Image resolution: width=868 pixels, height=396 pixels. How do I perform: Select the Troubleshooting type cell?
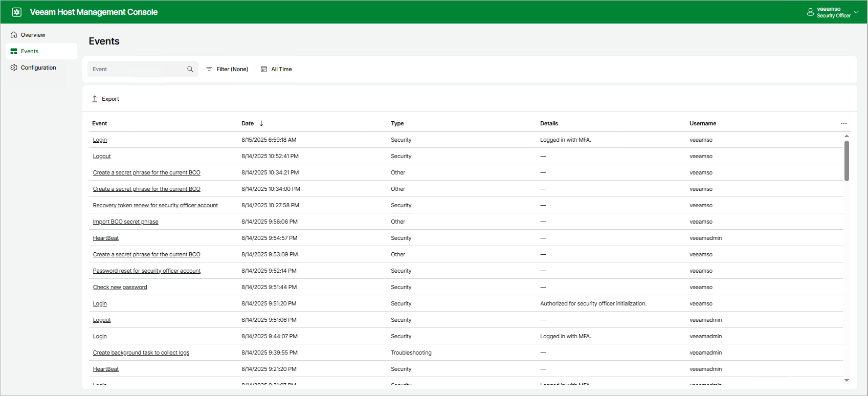[x=411, y=353]
